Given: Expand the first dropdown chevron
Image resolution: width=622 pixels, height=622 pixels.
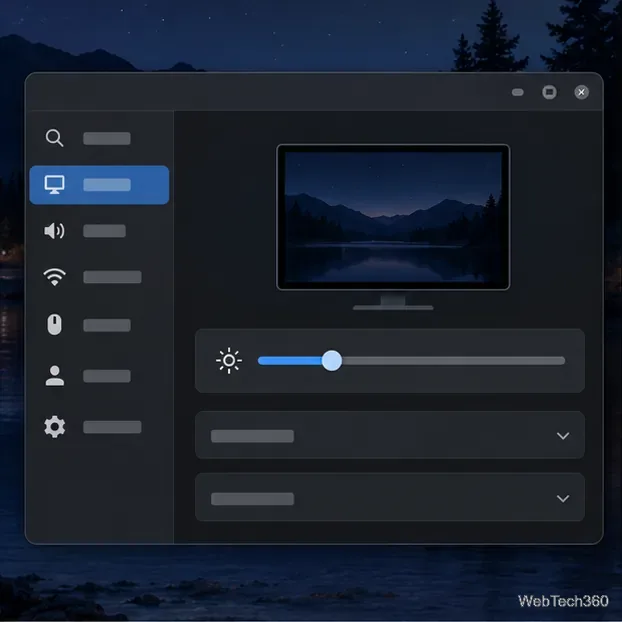Looking at the screenshot, I should coord(563,436).
